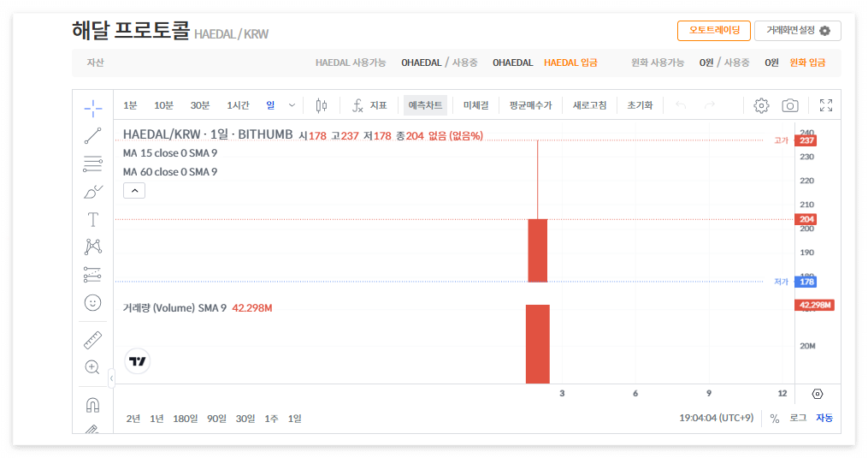This screenshot has width=868, height=458.
Task: Set range to 90일
Action: pyautogui.click(x=216, y=419)
